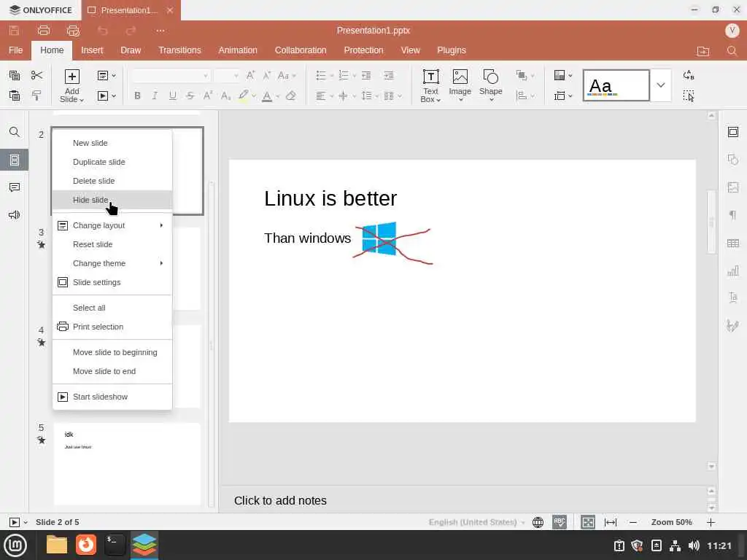This screenshot has height=560, width=747.
Task: Toggle Underline formatting
Action: (172, 96)
